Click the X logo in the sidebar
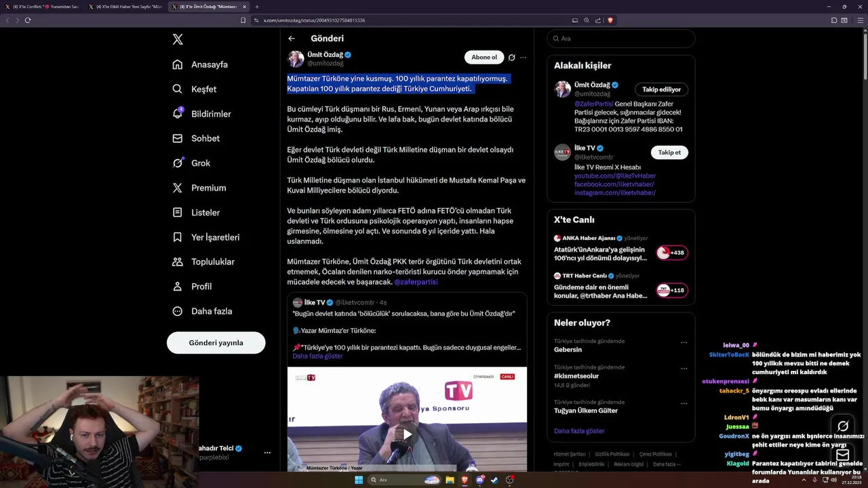The width and height of the screenshot is (868, 488). click(178, 39)
